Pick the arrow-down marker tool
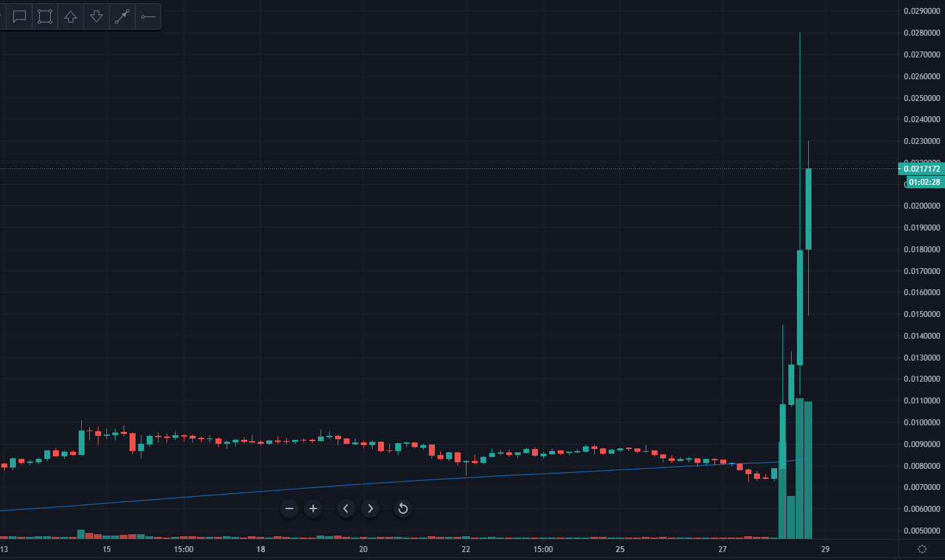 [x=96, y=17]
